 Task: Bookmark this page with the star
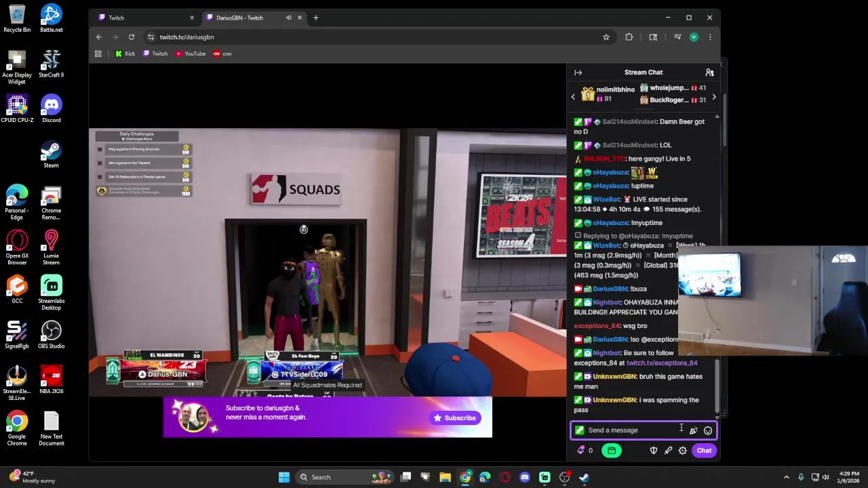click(606, 37)
